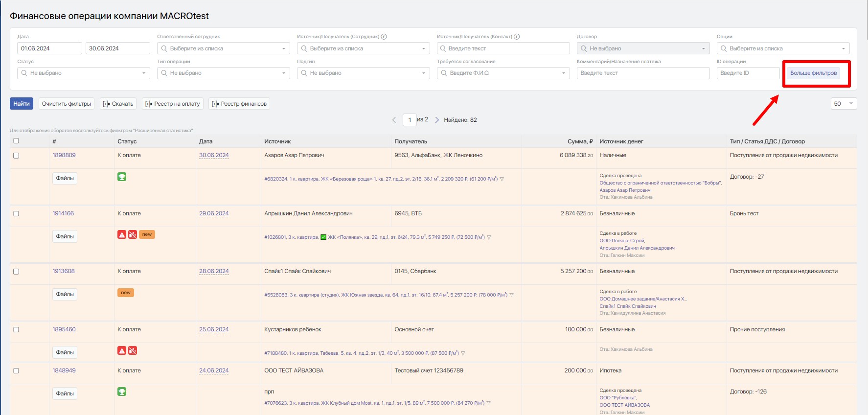Click orange 'new' badge in row 1913608
This screenshot has width=868, height=415.
[x=126, y=293]
